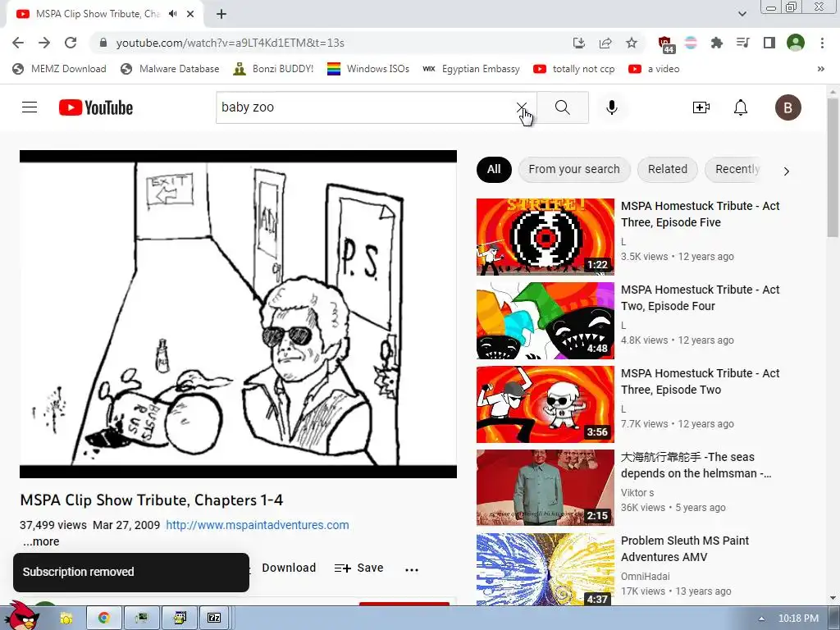Screen dimensions: 840x630
Task: Clear the search box with X
Action: tap(521, 107)
